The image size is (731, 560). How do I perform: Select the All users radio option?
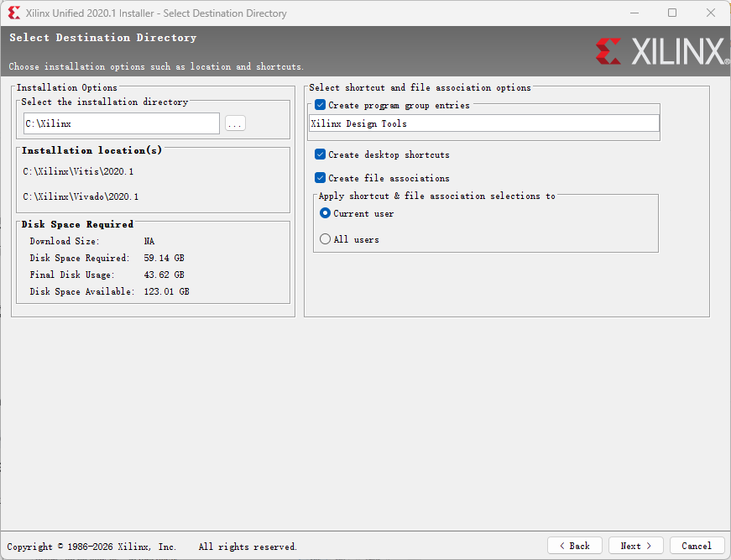[325, 239]
